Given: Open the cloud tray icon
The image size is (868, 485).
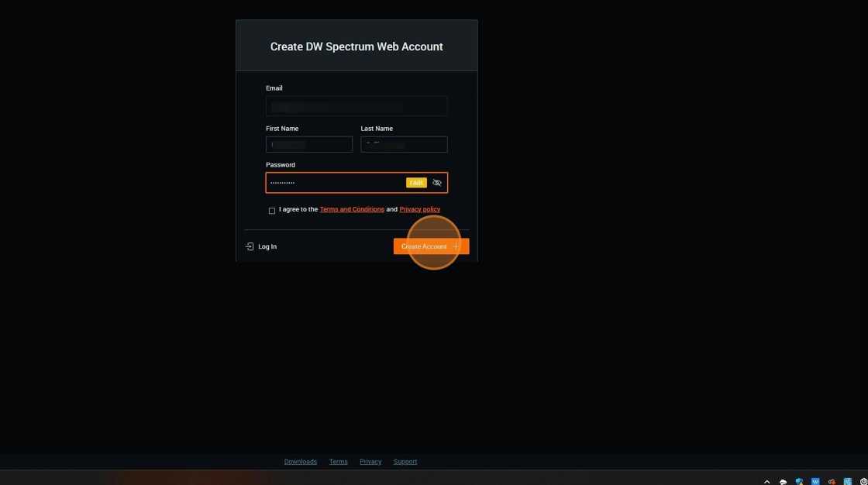Looking at the screenshot, I should tap(783, 482).
